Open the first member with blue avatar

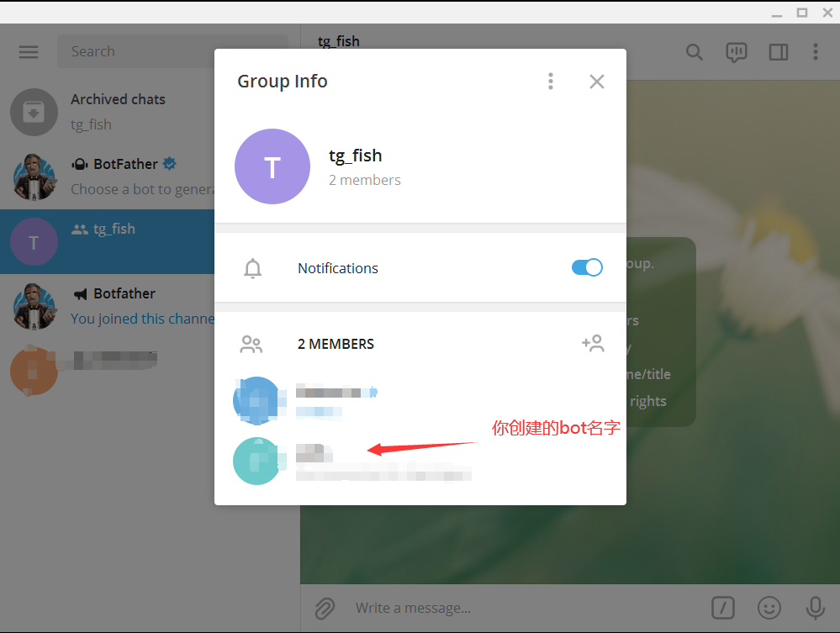pos(420,401)
